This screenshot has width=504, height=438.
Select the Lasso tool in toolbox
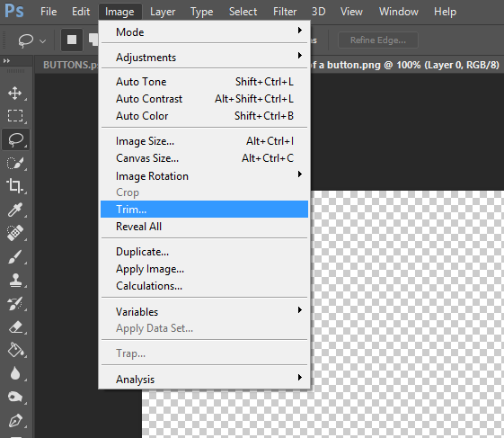pyautogui.click(x=15, y=139)
